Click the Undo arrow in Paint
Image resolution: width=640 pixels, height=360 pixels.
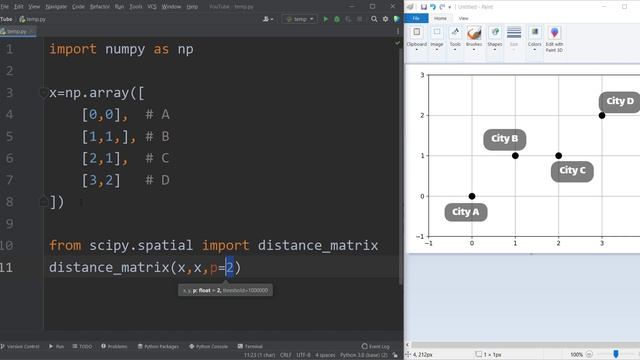click(433, 7)
